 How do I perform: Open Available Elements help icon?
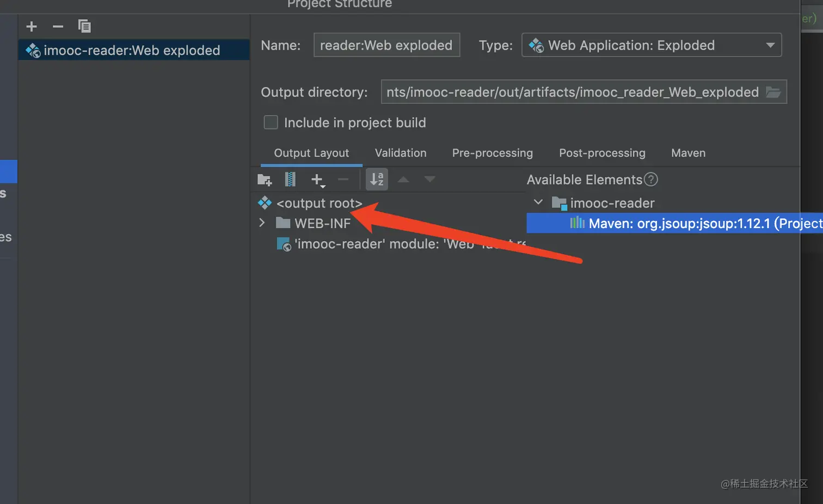[x=651, y=180]
